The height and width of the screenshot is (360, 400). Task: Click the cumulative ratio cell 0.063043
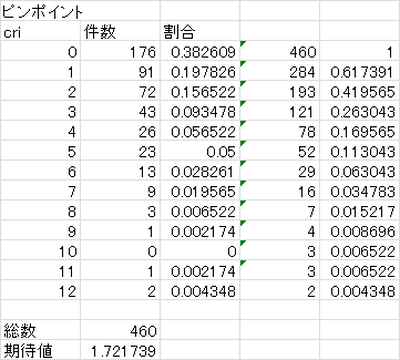(x=360, y=171)
